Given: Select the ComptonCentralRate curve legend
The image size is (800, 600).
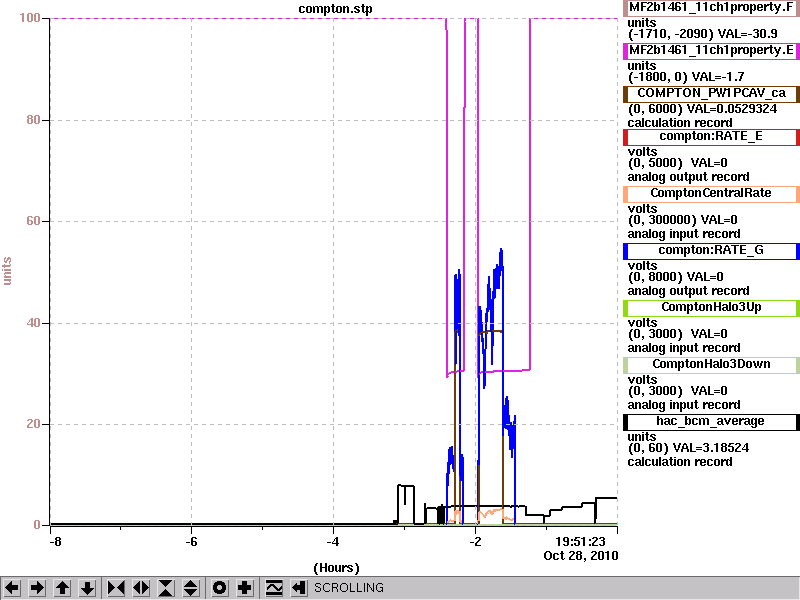Looking at the screenshot, I should (711, 193).
